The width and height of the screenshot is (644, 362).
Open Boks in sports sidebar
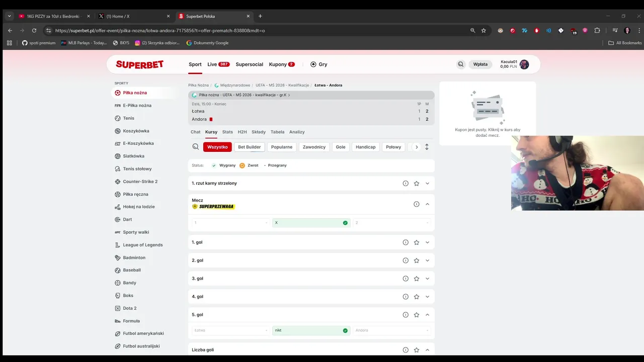coord(124,296)
